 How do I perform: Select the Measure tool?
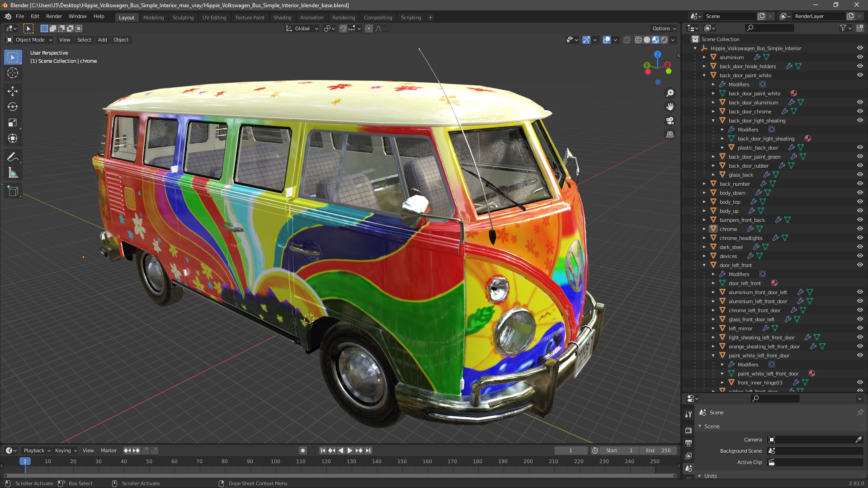13,173
